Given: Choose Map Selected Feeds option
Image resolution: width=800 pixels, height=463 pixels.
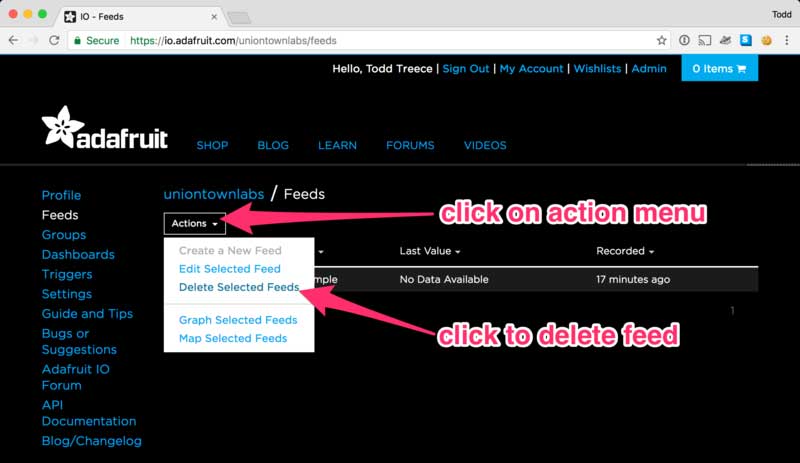Looking at the screenshot, I should (x=233, y=338).
